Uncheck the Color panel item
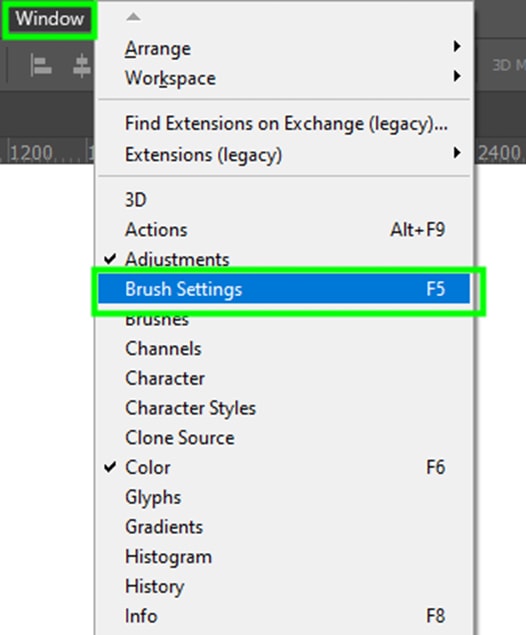The width and height of the screenshot is (526, 635). [x=284, y=467]
